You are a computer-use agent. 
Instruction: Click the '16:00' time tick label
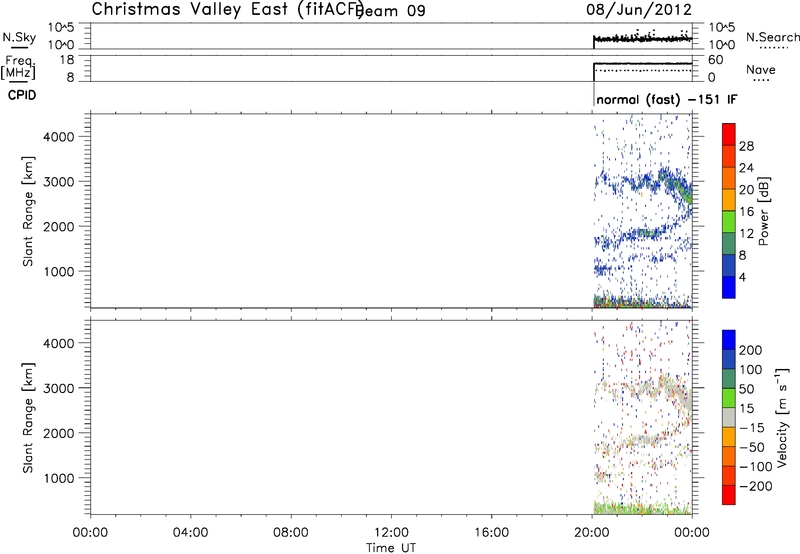pyautogui.click(x=491, y=533)
